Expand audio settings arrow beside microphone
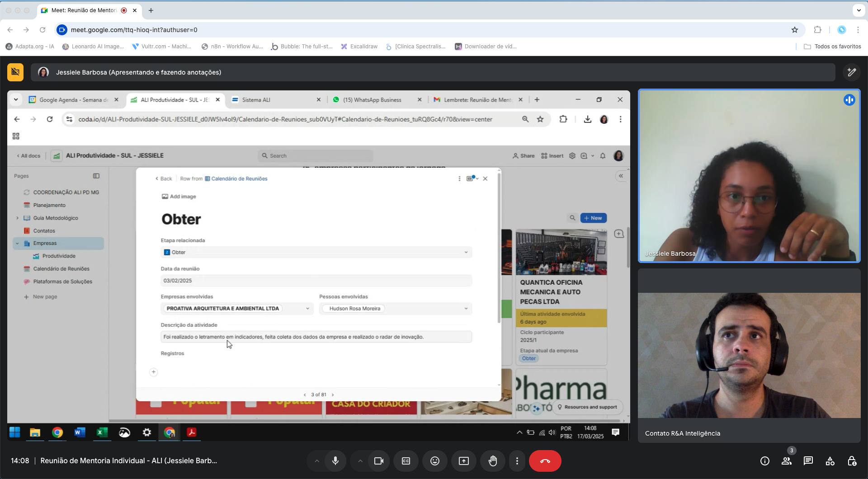Viewport: 868px width, 479px height. click(x=317, y=461)
